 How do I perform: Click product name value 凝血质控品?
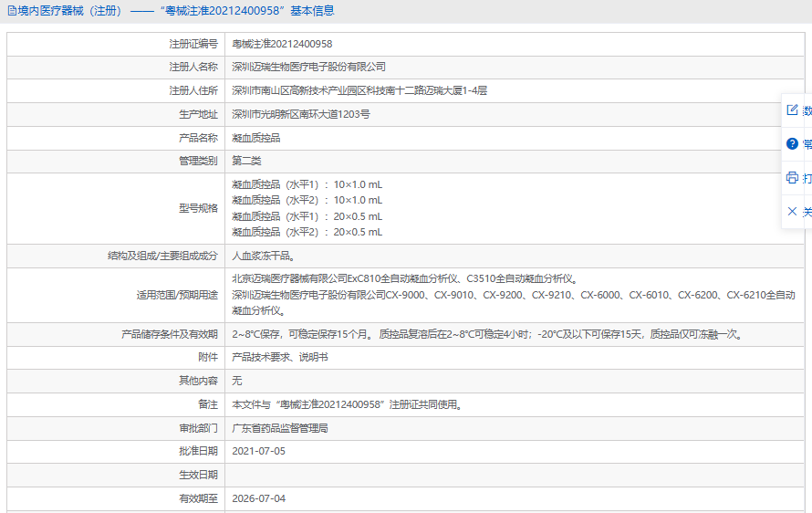(x=255, y=138)
